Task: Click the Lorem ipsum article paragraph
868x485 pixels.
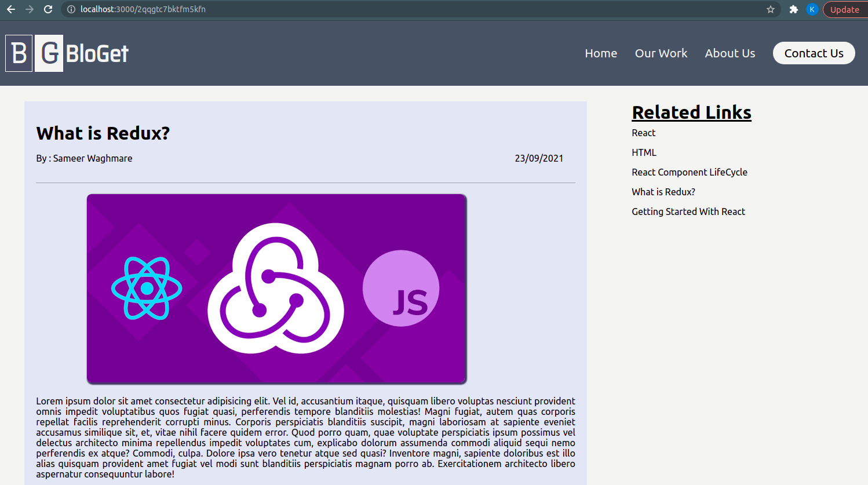Action: (x=305, y=437)
